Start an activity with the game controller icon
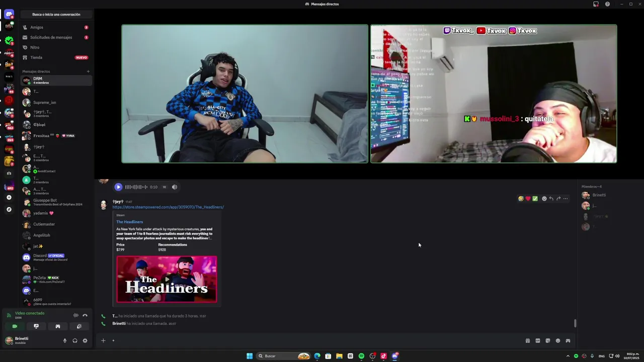This screenshot has width=644, height=362. pyautogui.click(x=58, y=326)
